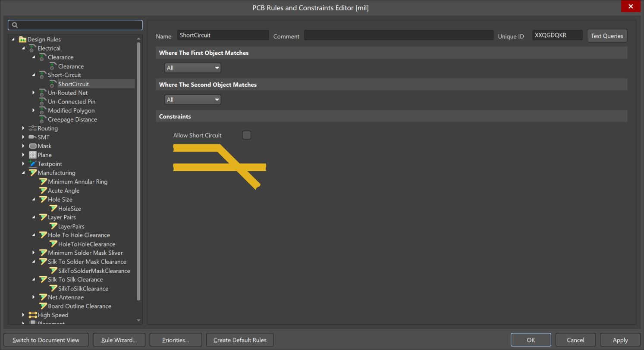
Task: Open the second object matches dropdown
Action: point(192,100)
